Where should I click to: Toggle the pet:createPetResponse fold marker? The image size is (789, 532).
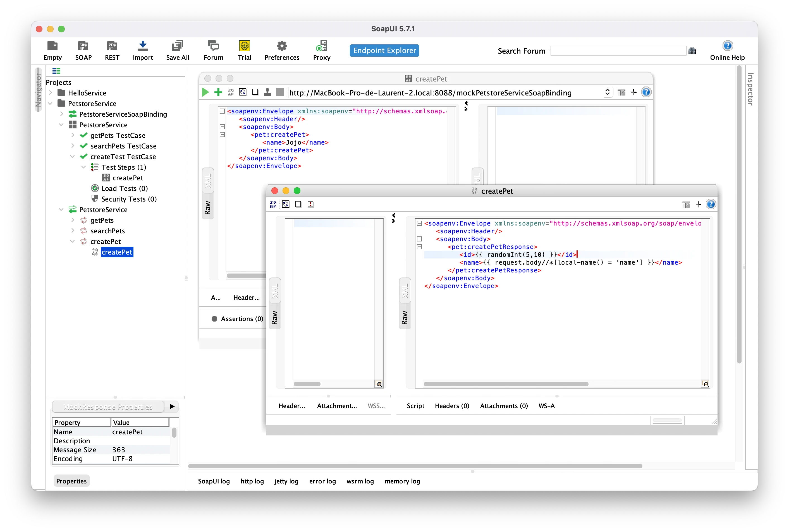[419, 247]
